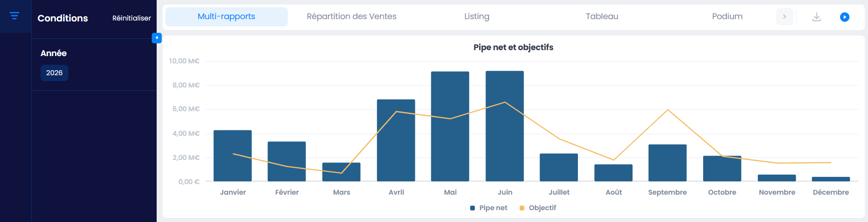Download the report

(817, 17)
